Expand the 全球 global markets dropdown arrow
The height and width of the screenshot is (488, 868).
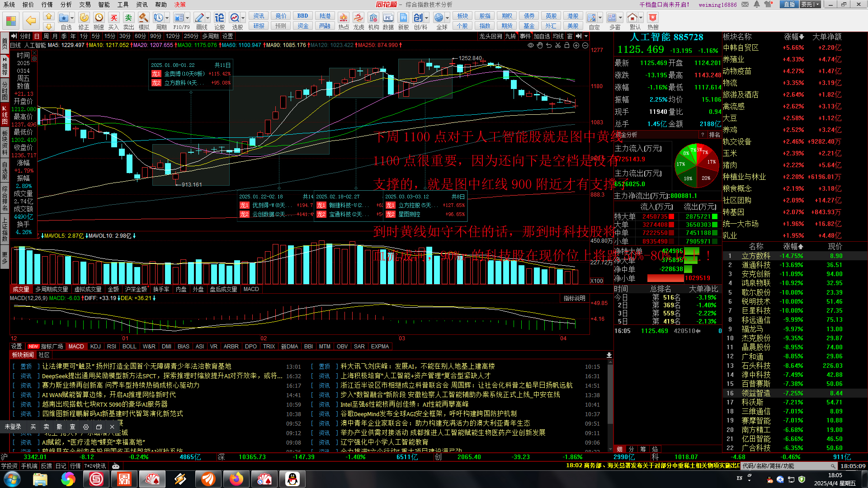(x=447, y=18)
